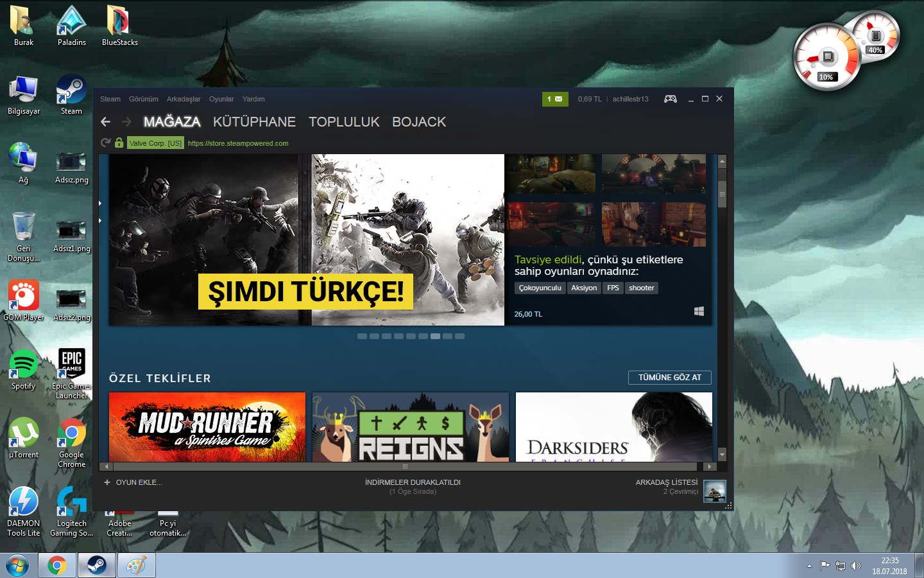The width and height of the screenshot is (924, 578).
Task: Click the green padlock security icon
Action: (x=119, y=143)
